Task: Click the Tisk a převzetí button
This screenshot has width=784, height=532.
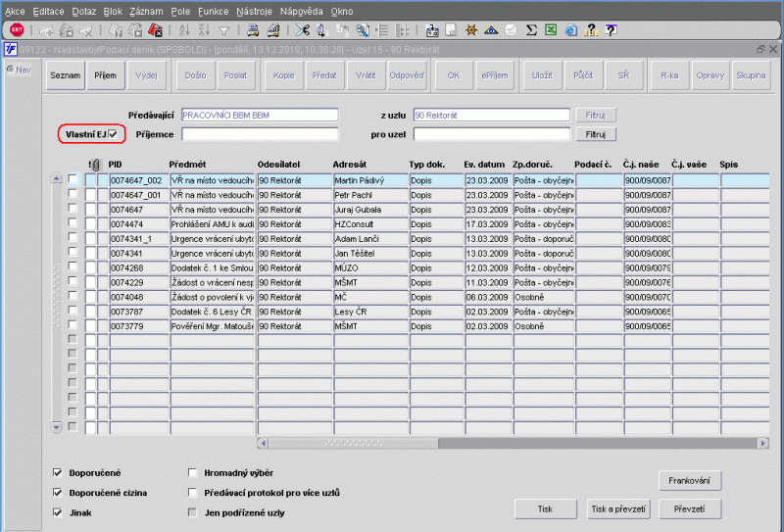Action: click(x=618, y=509)
